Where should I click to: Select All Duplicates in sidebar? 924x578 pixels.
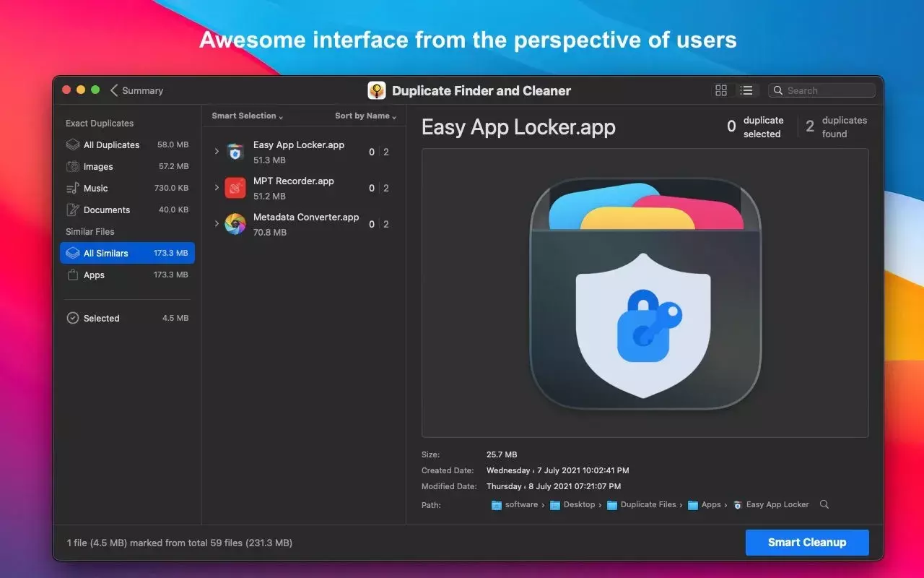click(x=111, y=144)
